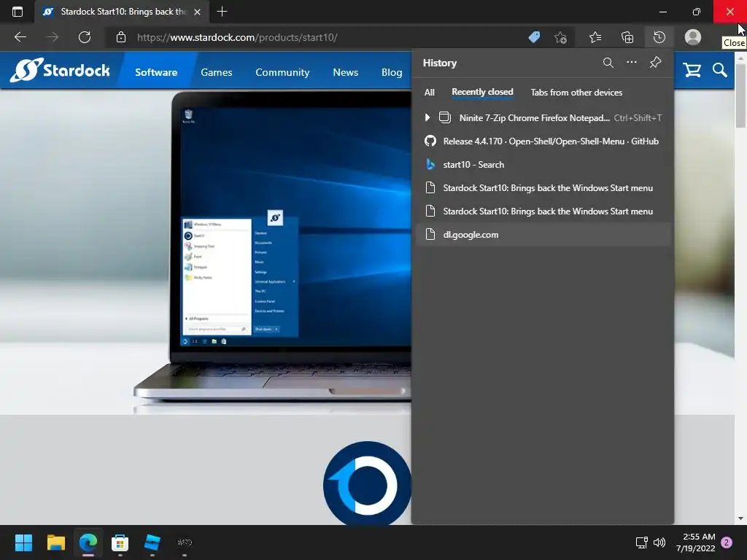Close the Stardock Start10 tab
The image size is (747, 560).
click(x=197, y=12)
